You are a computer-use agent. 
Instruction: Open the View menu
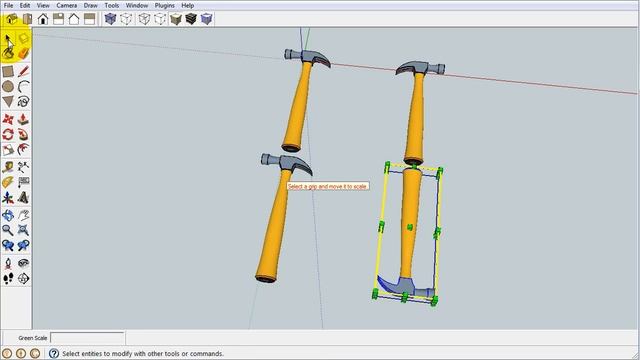tap(43, 6)
